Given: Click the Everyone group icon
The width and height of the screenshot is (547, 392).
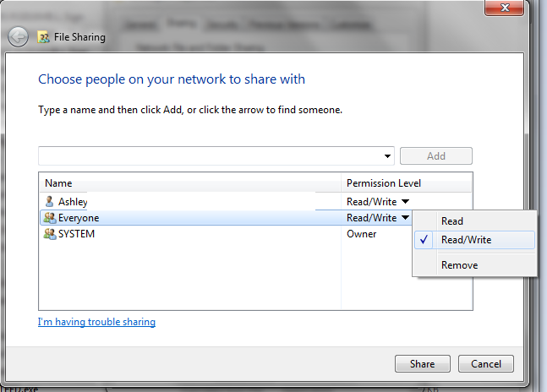Looking at the screenshot, I should point(49,218).
